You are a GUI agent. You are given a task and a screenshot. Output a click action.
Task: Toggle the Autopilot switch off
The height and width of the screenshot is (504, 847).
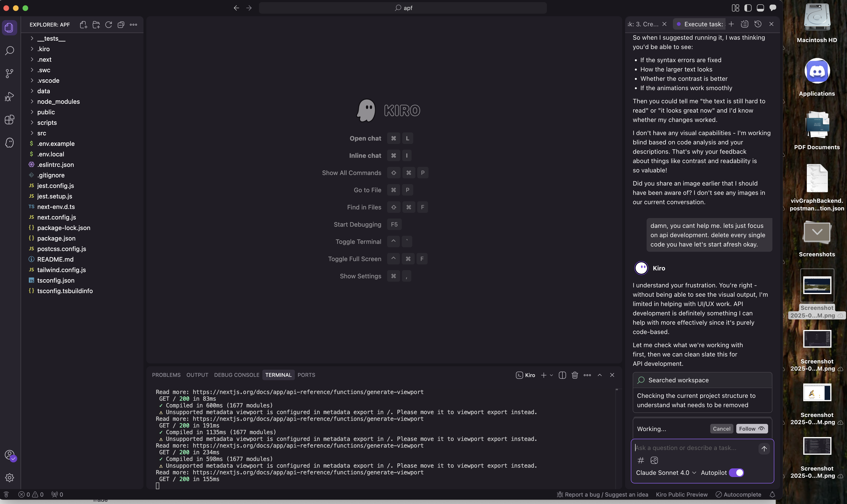pyautogui.click(x=736, y=473)
